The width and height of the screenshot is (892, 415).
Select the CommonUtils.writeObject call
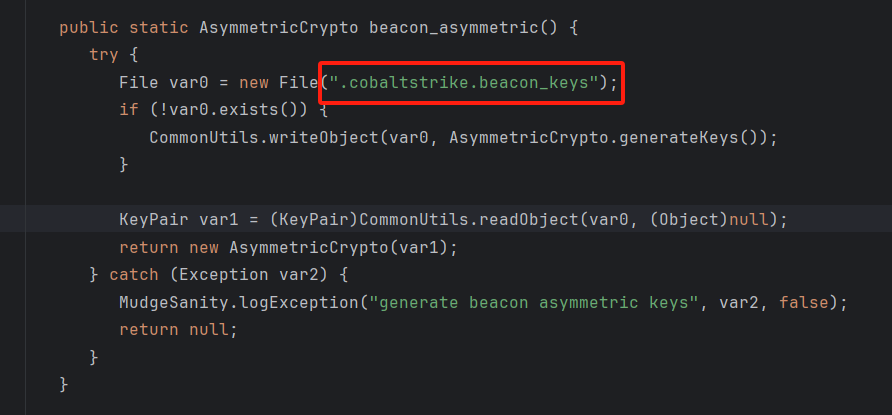coord(263,138)
